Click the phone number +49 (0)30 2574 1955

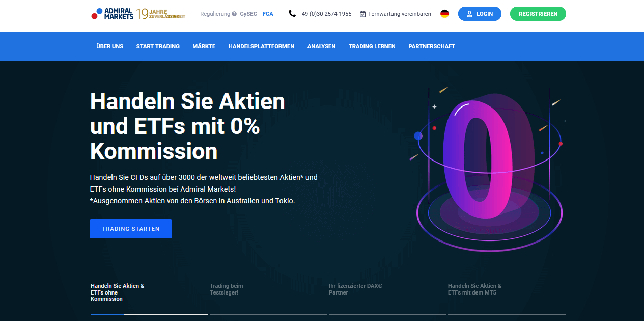325,14
